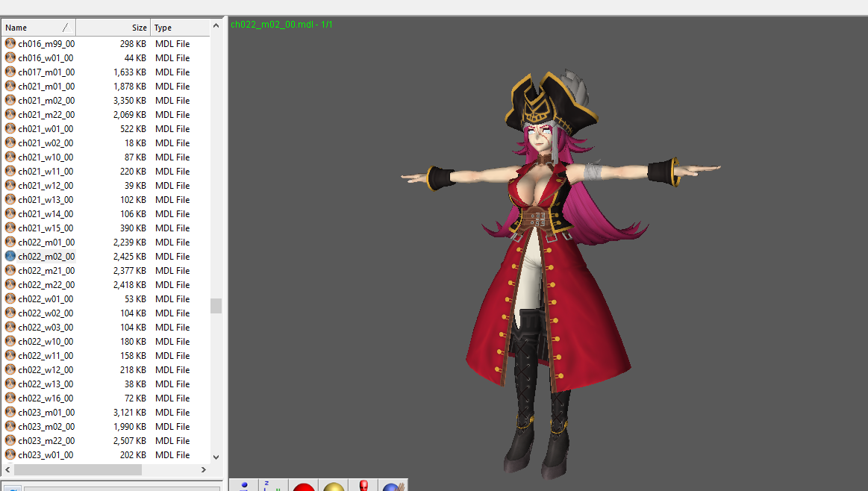Click the file icon beside ch016_m99_00
The width and height of the screenshot is (868, 491).
10,43
